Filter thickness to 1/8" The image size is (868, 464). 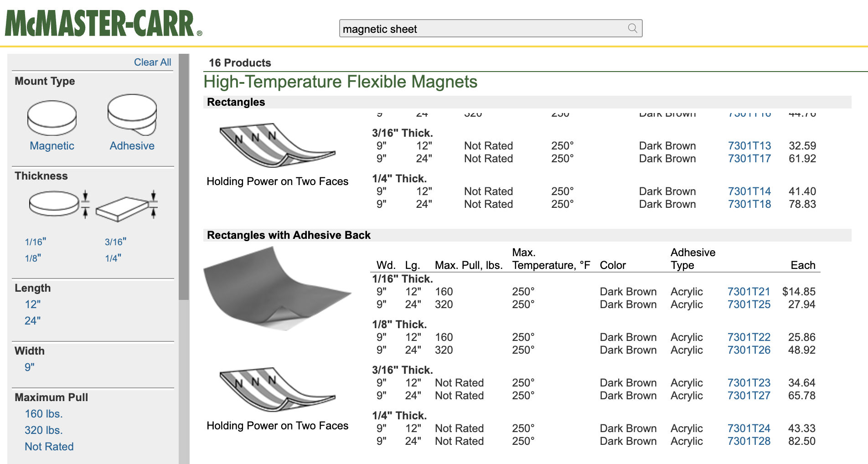tap(33, 258)
